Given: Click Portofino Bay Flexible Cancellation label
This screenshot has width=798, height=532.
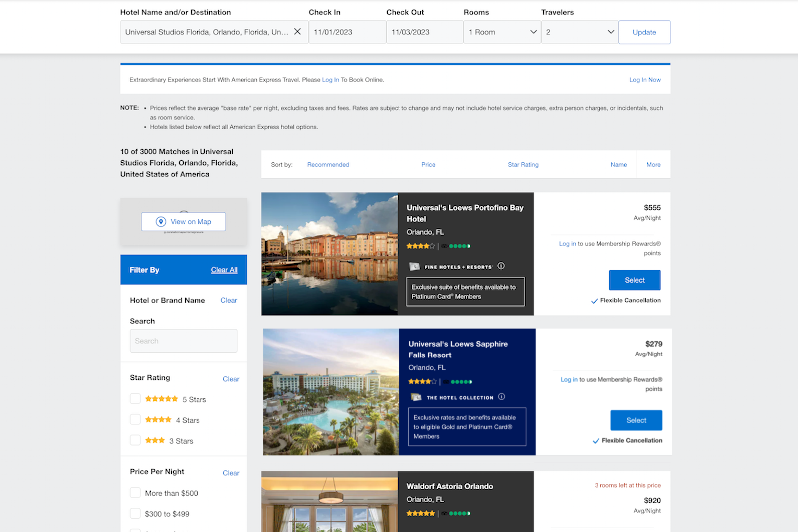Looking at the screenshot, I should click(630, 300).
